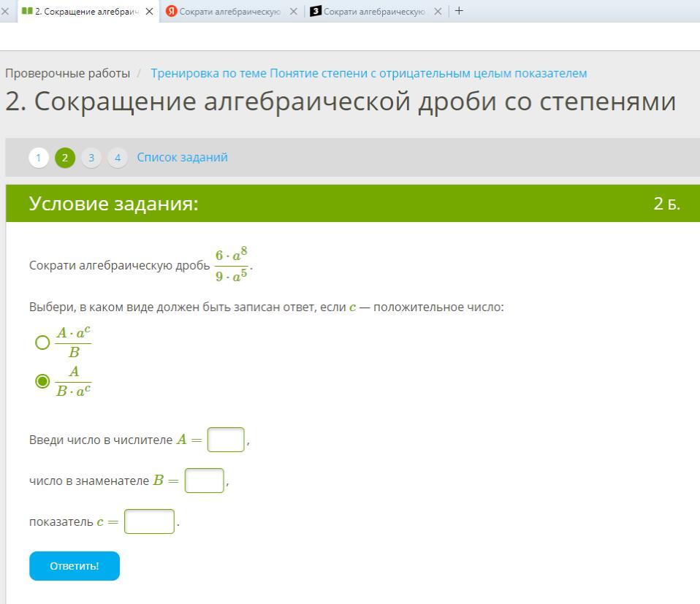Select the A·a^c over B answer form
The image size is (700, 604).
[x=42, y=343]
